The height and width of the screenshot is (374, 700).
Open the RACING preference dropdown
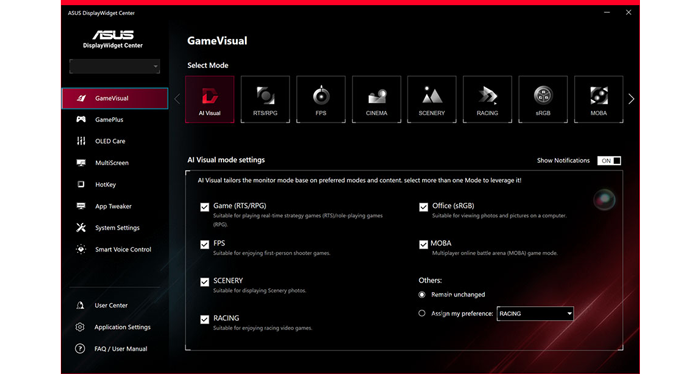[535, 314]
